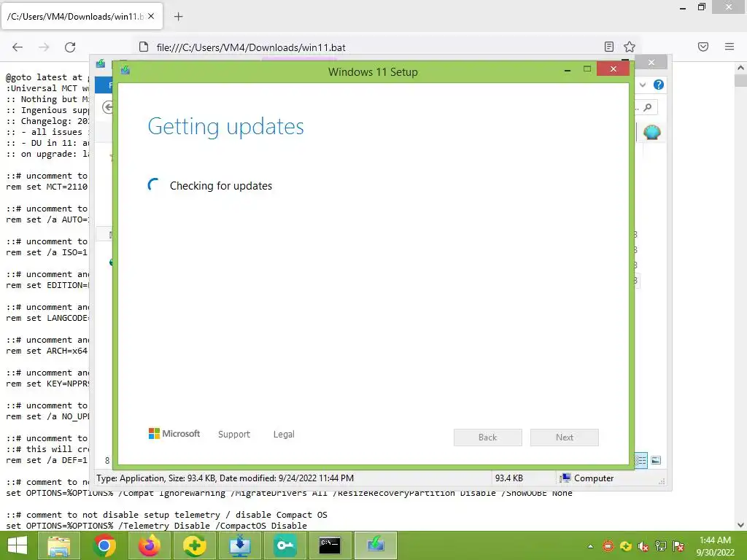Open the taskbar clock showing 1:44 AM

[x=715, y=546]
